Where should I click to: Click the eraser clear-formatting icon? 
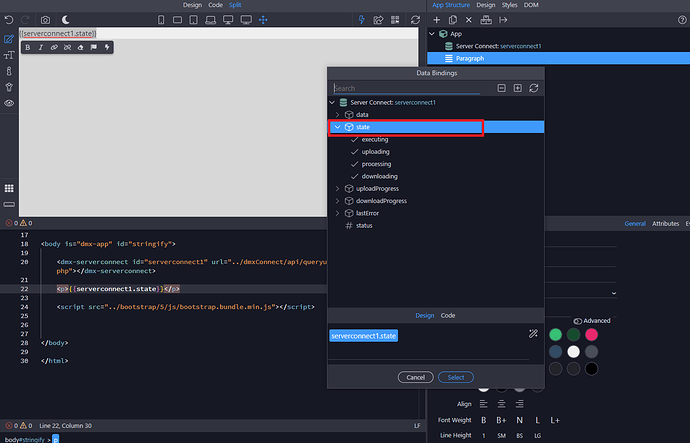(81, 48)
